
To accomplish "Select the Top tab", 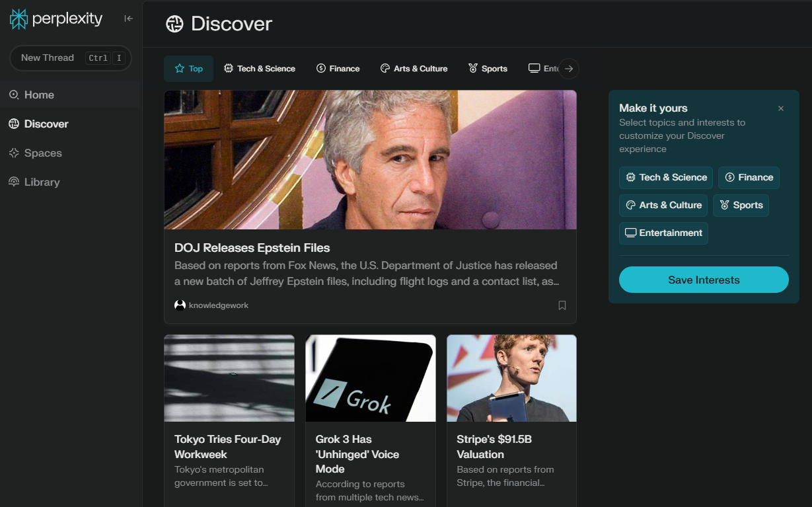I will pyautogui.click(x=189, y=69).
